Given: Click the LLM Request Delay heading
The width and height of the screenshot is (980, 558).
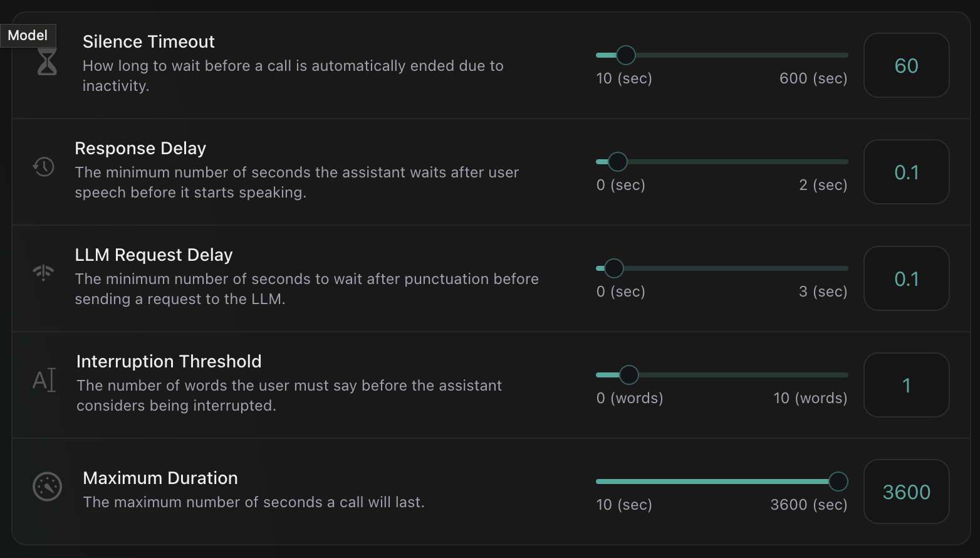Looking at the screenshot, I should pos(154,255).
